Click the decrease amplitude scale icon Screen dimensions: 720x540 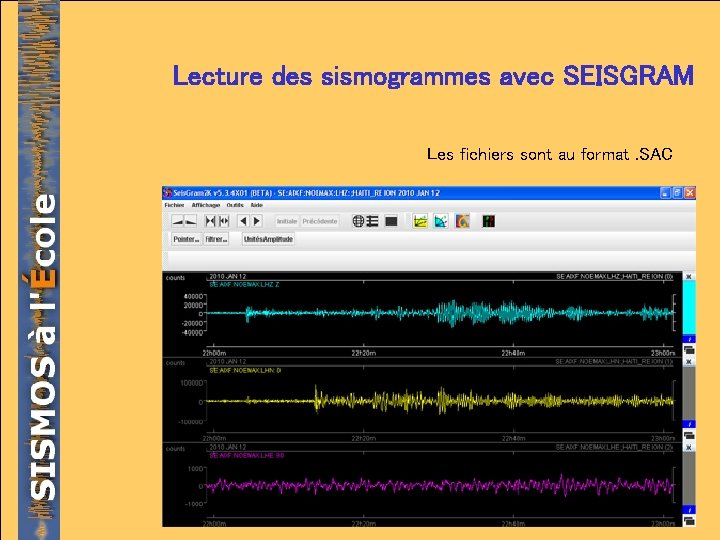191,221
